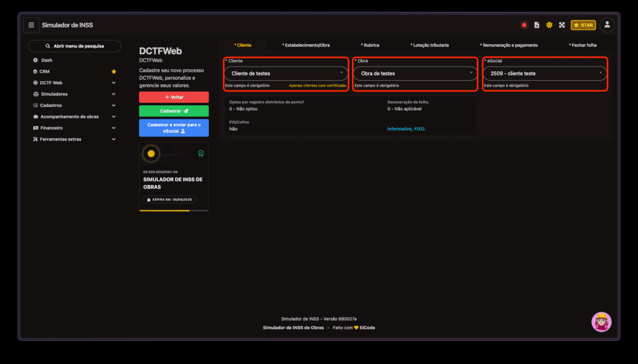Toggle the theme with the yellow sun icon
This screenshot has width=638, height=364.
550,25
